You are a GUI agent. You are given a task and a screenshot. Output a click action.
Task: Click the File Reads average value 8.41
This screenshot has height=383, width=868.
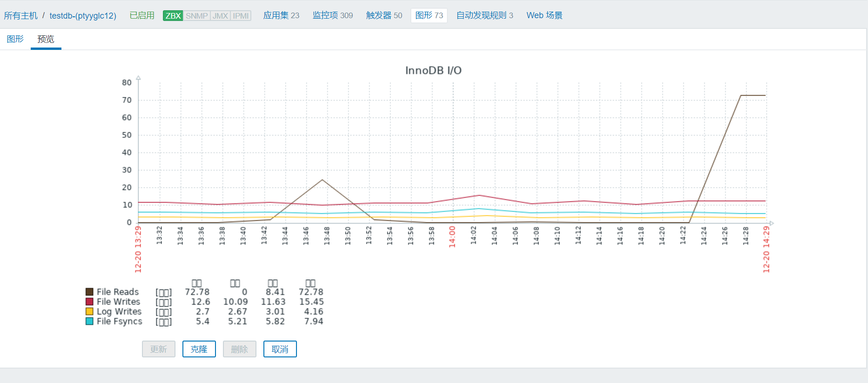pyautogui.click(x=275, y=292)
